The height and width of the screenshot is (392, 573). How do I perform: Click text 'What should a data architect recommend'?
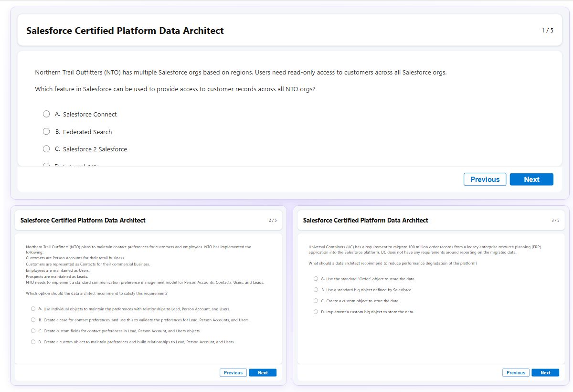pyautogui.click(x=393, y=263)
